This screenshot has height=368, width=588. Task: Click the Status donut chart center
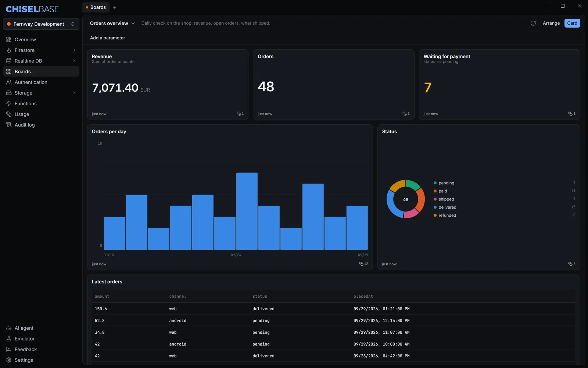point(406,199)
